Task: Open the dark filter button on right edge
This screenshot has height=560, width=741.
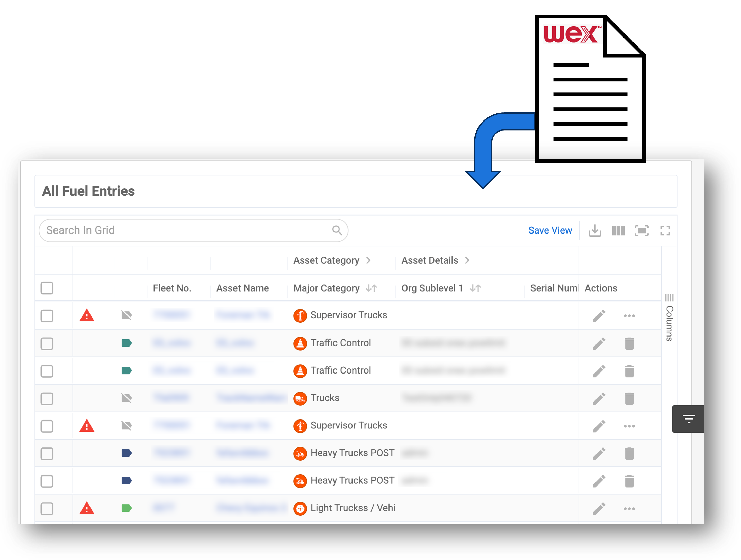Action: [688, 419]
